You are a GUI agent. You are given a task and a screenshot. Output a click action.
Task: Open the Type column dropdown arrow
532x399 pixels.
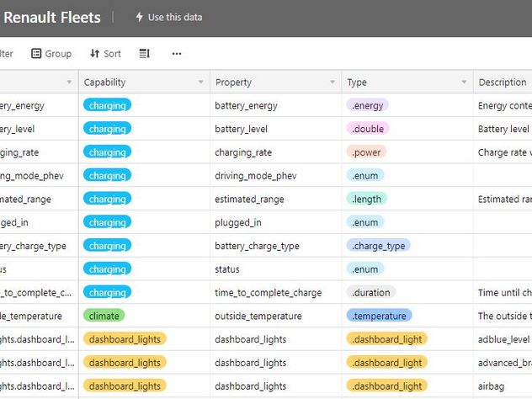pos(464,82)
